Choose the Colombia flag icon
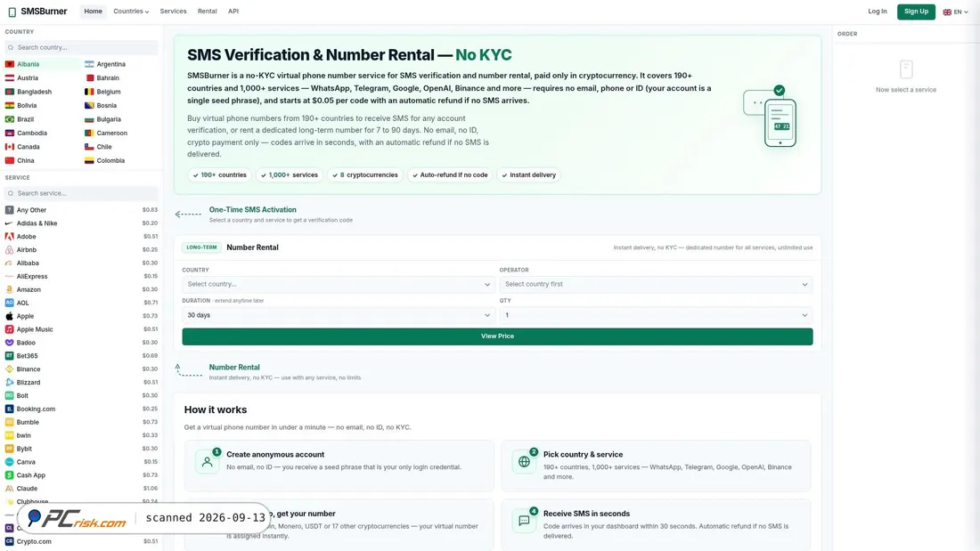Viewport: 980px width, 551px height. point(89,160)
